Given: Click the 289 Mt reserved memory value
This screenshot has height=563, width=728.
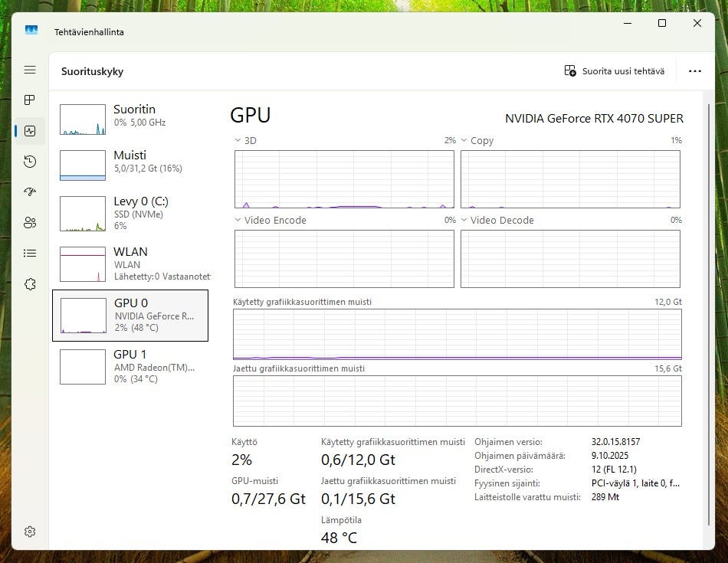Looking at the screenshot, I should pos(605,496).
